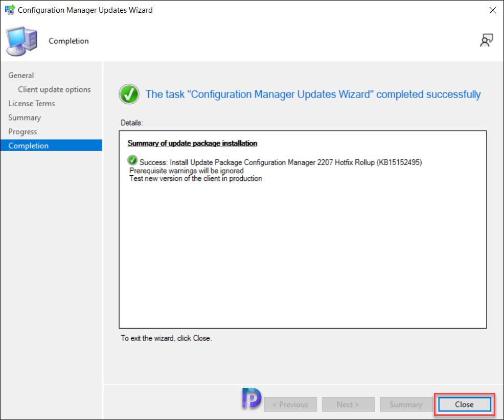This screenshot has width=504, height=420.
Task: Select the highlighted Completion step
Action: pyautogui.click(x=52, y=145)
